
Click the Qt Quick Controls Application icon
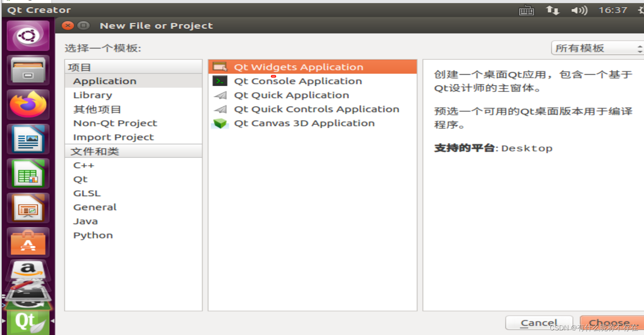[x=220, y=109]
